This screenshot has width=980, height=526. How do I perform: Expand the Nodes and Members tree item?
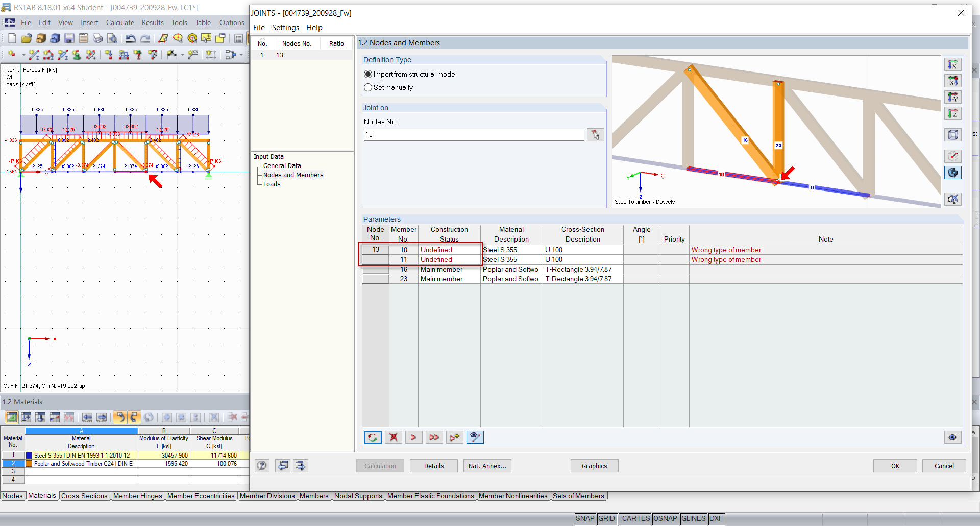coord(293,175)
